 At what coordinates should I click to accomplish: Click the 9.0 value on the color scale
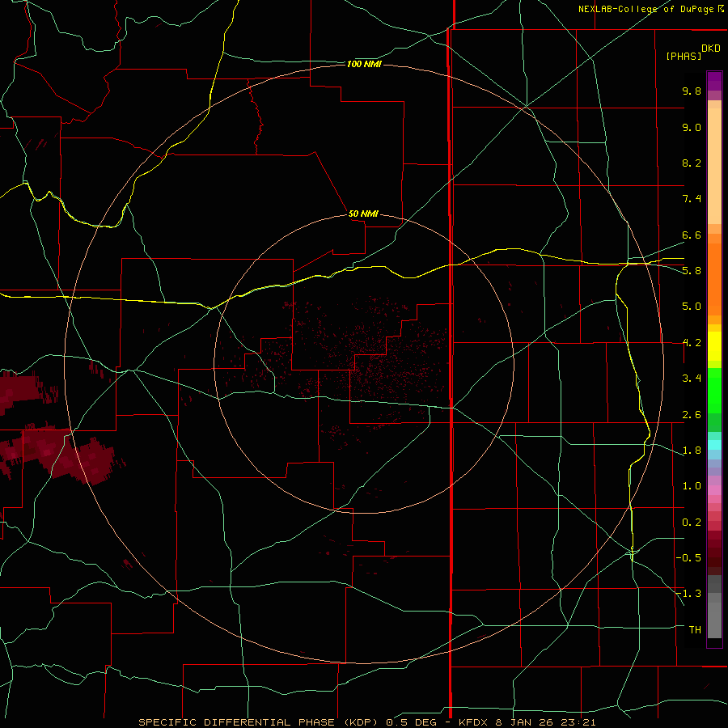click(x=692, y=127)
